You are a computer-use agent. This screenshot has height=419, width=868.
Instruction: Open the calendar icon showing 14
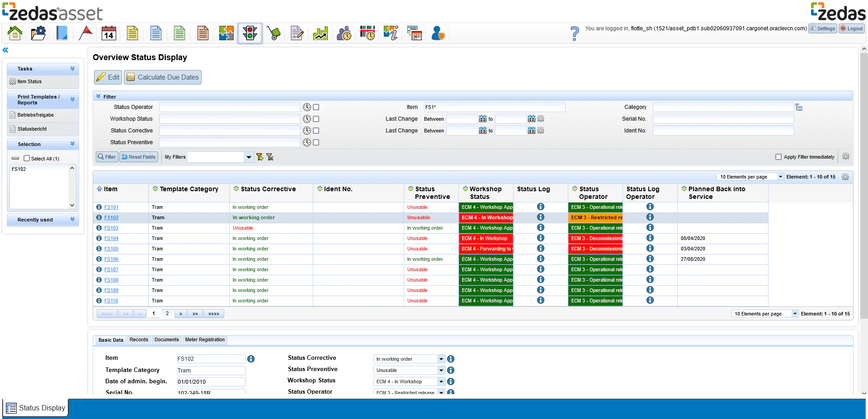click(x=108, y=33)
